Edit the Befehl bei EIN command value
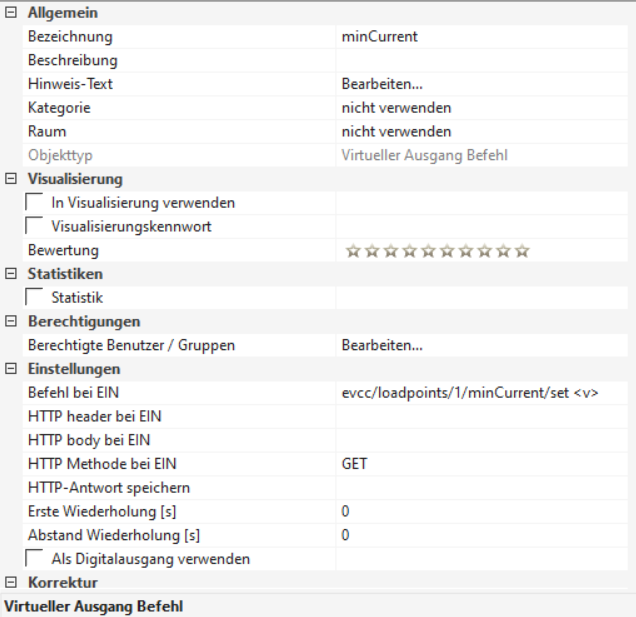Image resolution: width=636 pixels, height=617 pixels. (482, 393)
